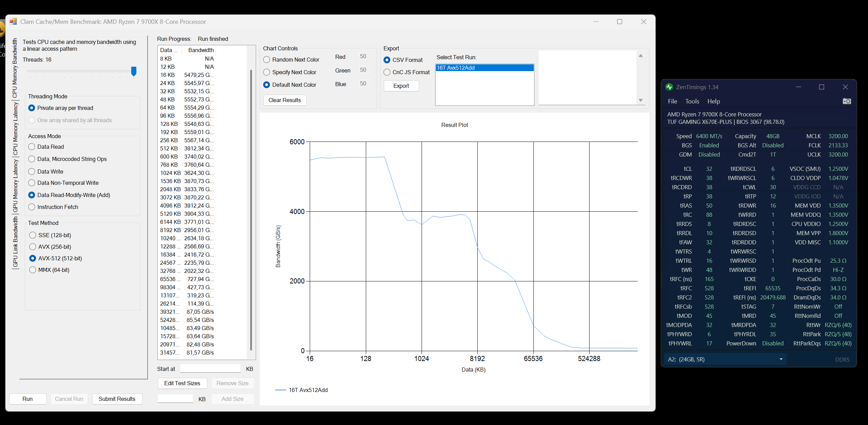Switch to CPU Memory Latency tab

(15, 129)
